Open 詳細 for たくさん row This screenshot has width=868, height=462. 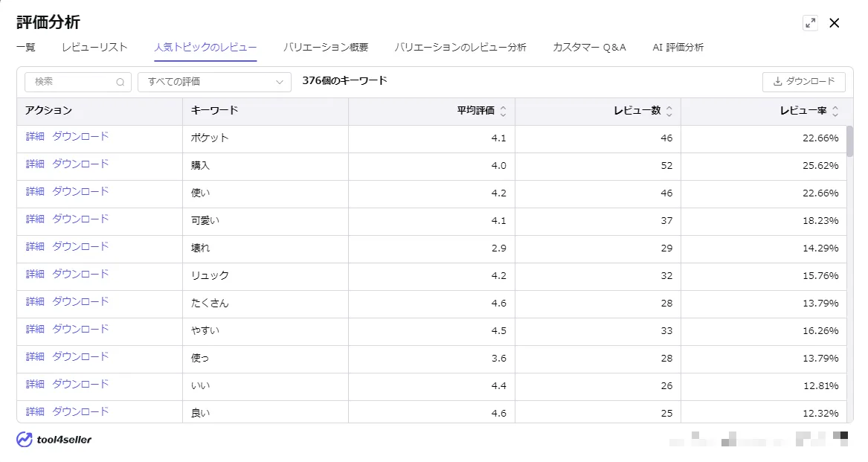35,301
